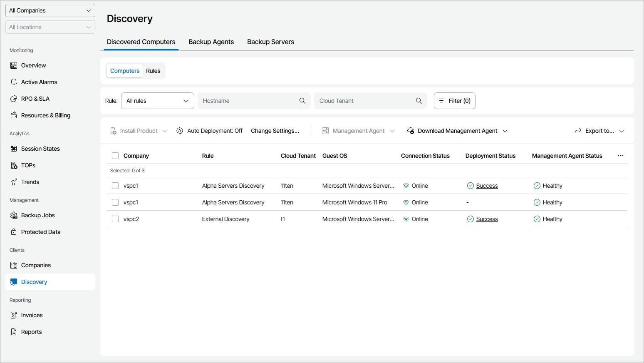Expand the All Companies dropdown
Screen dimensions: 644x363
[x=50, y=10]
